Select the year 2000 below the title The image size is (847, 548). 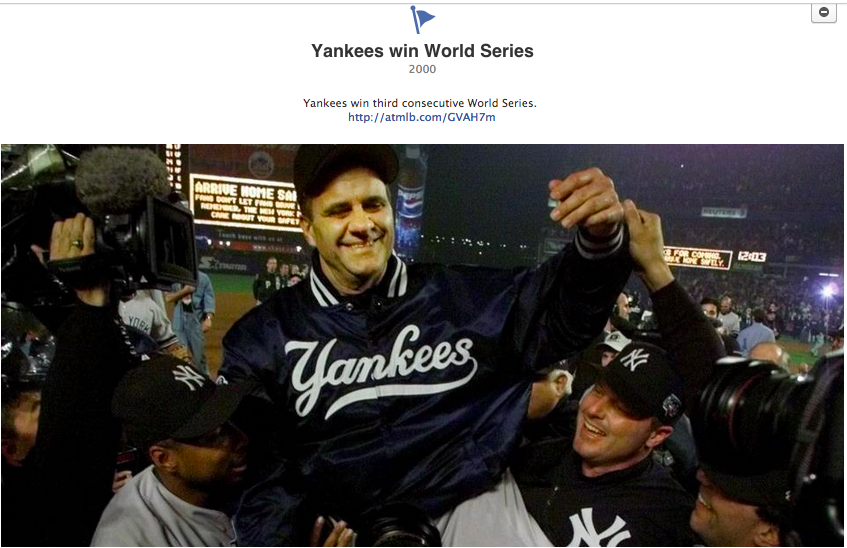(422, 69)
